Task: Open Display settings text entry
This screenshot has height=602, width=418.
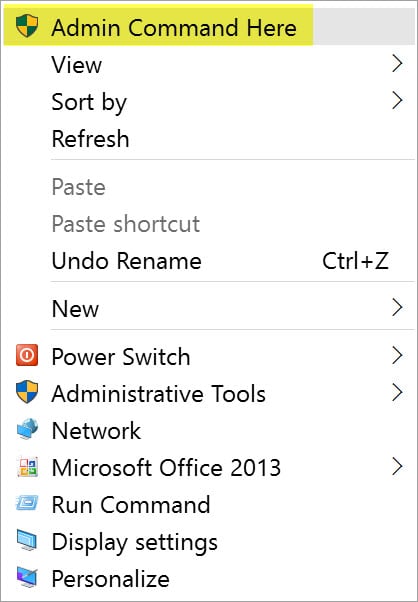Action: coord(135,542)
